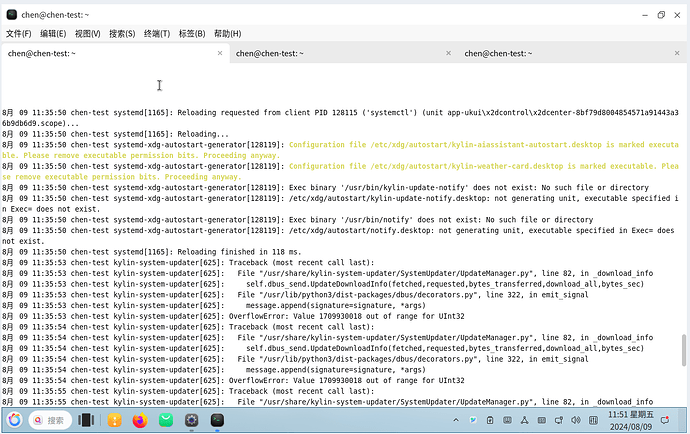
Task: Open the multitask view icon in taskbar
Action: (86, 420)
